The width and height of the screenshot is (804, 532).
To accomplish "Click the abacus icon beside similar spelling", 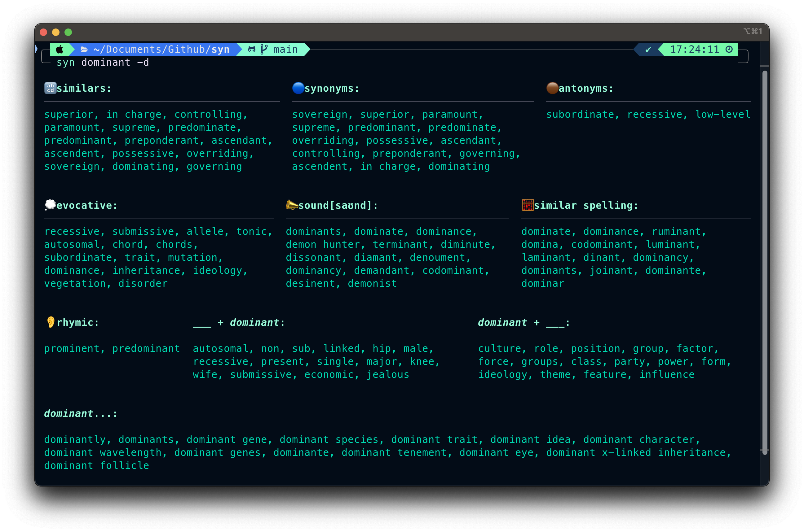I will coord(527,205).
